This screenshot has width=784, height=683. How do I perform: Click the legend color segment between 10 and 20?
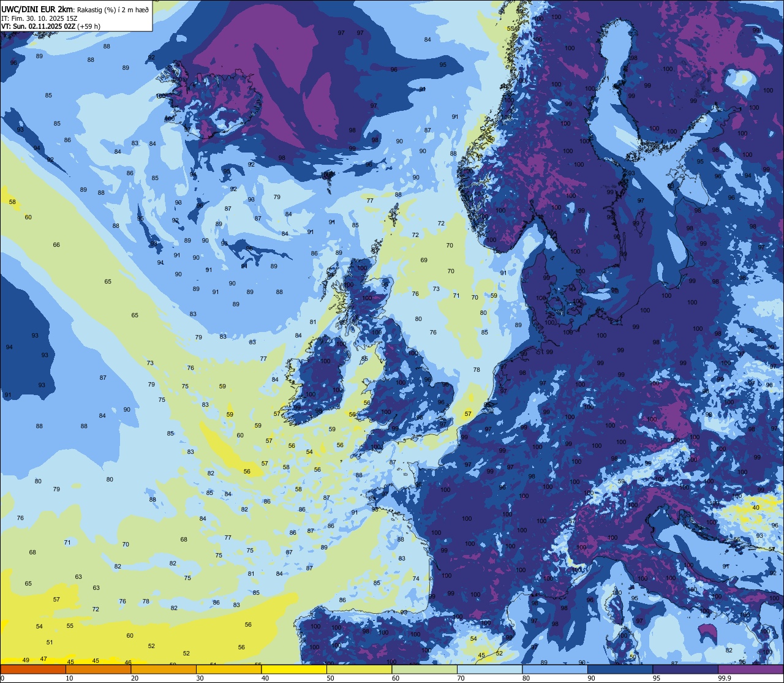point(98,669)
